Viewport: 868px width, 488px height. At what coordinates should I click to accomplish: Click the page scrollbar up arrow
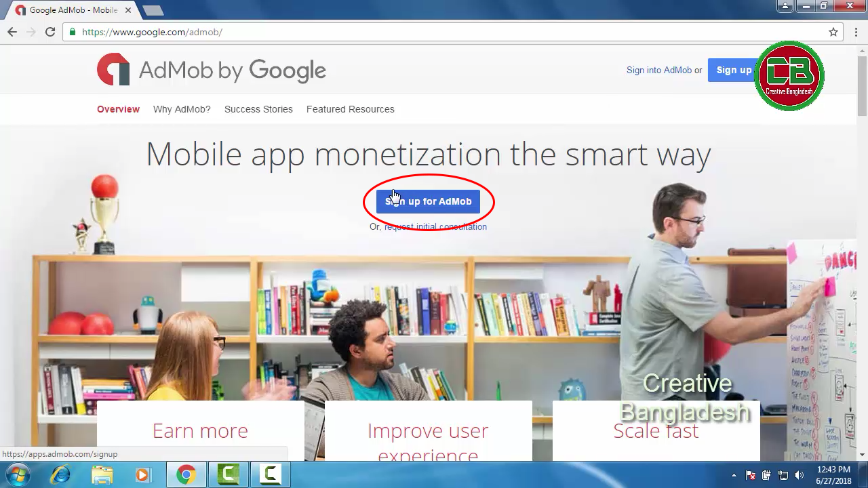(862, 52)
